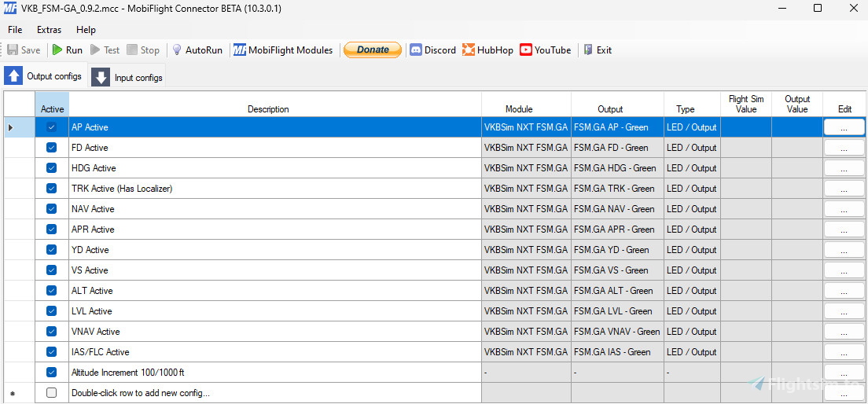Open the Discord link icon

[x=416, y=50]
